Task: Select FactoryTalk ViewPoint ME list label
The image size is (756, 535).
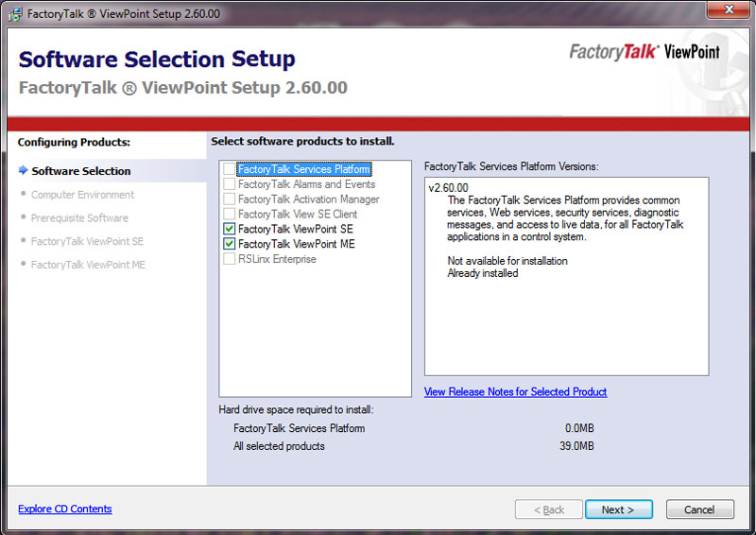Action: [x=297, y=244]
